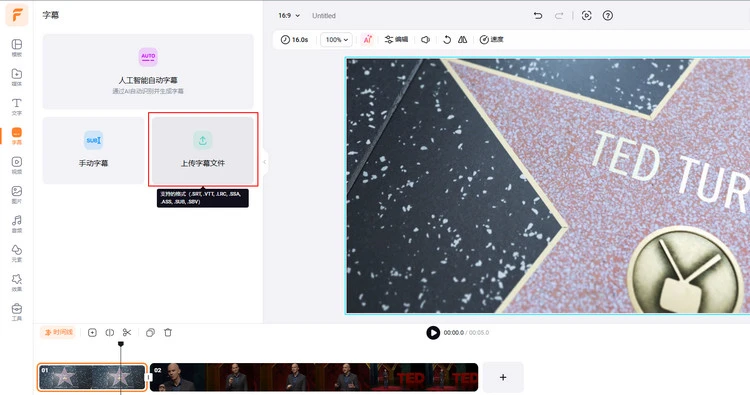Open the full-screen preview icon
The width and height of the screenshot is (750, 395).
coord(586,15)
